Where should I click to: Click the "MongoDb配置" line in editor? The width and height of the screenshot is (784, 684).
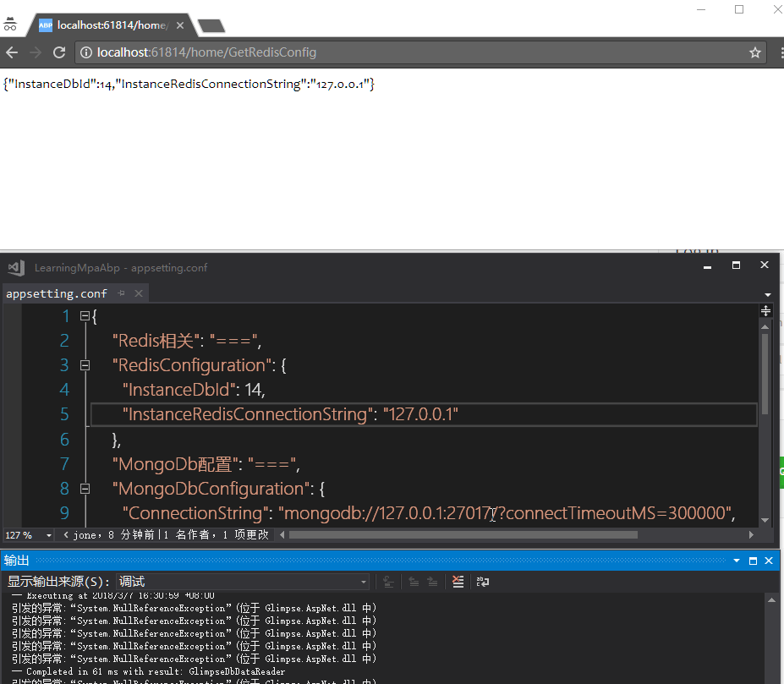pyautogui.click(x=206, y=464)
